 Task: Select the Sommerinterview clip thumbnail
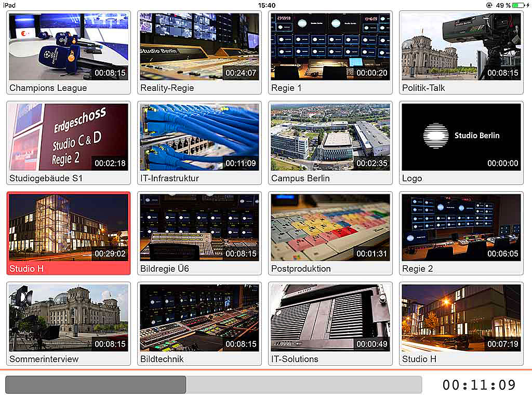(69, 318)
